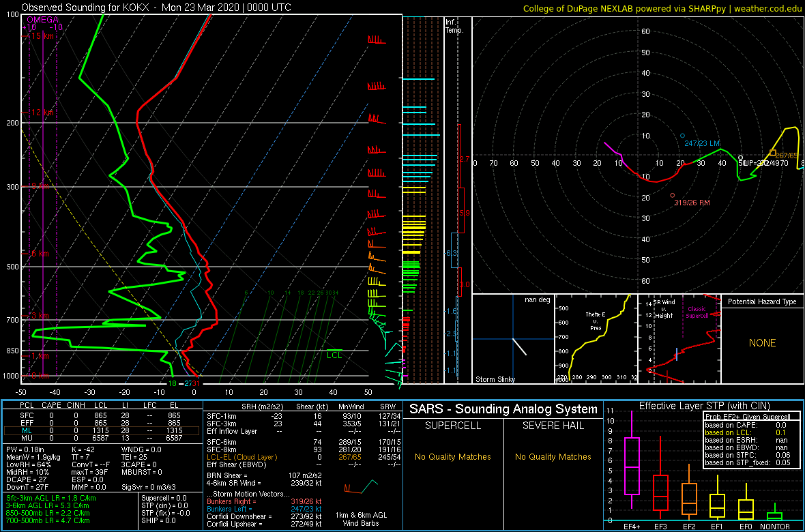The width and height of the screenshot is (805, 532).
Task: Click the SARS - Sounding Analog System title
Action: (503, 409)
